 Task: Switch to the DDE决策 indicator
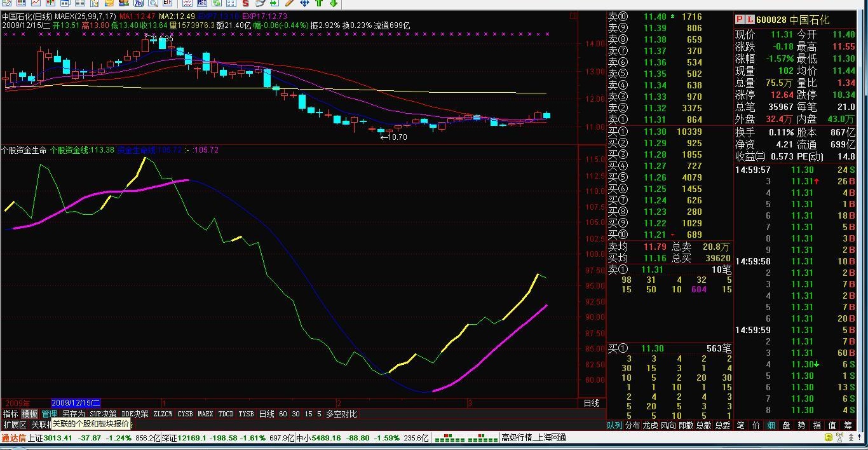(x=135, y=414)
